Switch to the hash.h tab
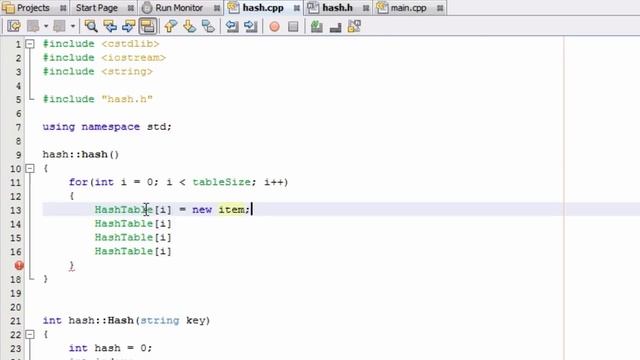Screen dimensions: 640x360 click(x=337, y=8)
